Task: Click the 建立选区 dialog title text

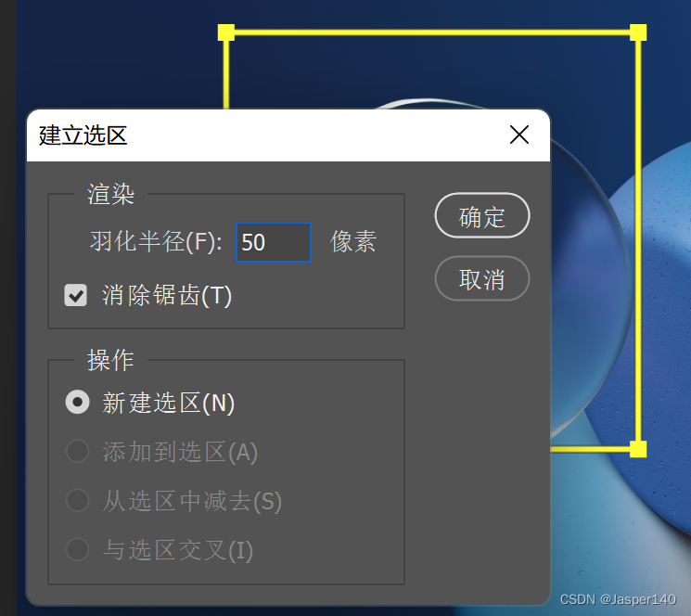Action: 83,135
